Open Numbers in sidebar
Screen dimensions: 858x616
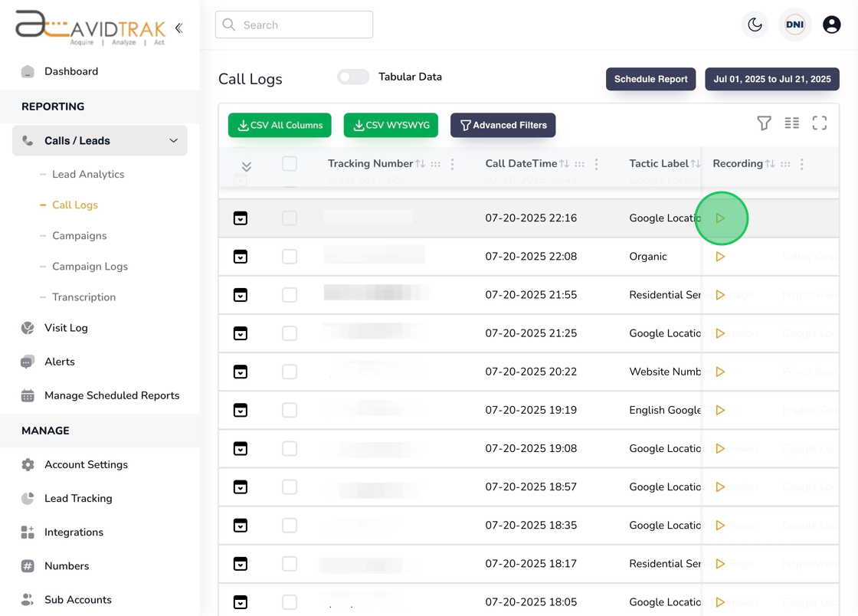[x=66, y=566]
